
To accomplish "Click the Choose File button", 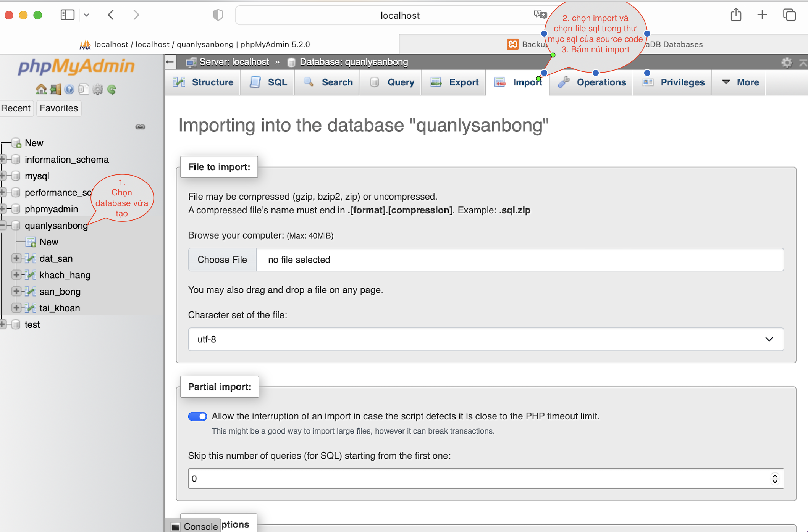I will 222,260.
